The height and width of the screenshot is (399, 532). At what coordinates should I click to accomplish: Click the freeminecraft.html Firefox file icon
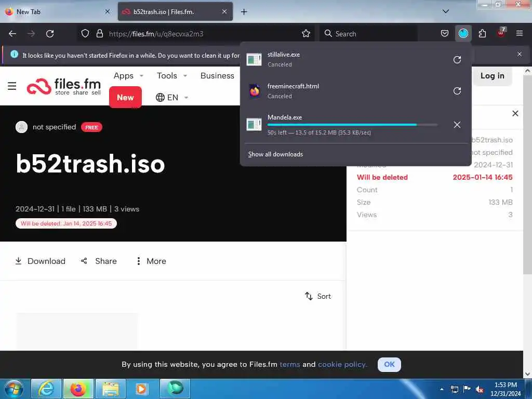click(254, 91)
